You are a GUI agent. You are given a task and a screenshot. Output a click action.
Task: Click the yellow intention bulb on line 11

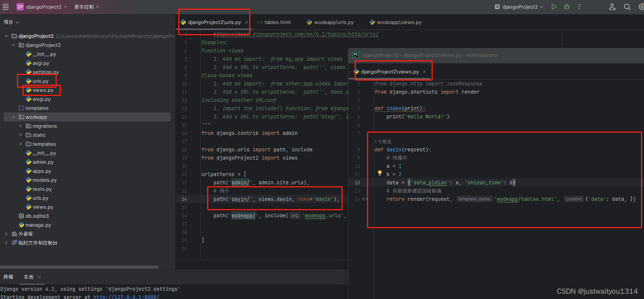tap(380, 173)
